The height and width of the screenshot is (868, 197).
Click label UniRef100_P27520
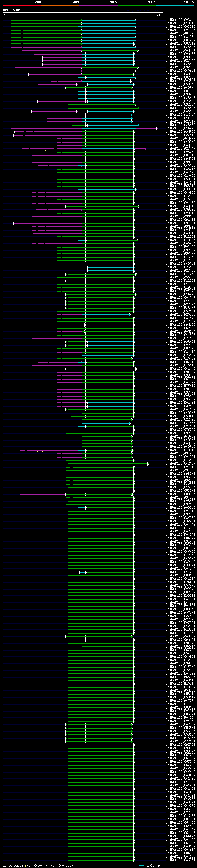coord(180,338)
